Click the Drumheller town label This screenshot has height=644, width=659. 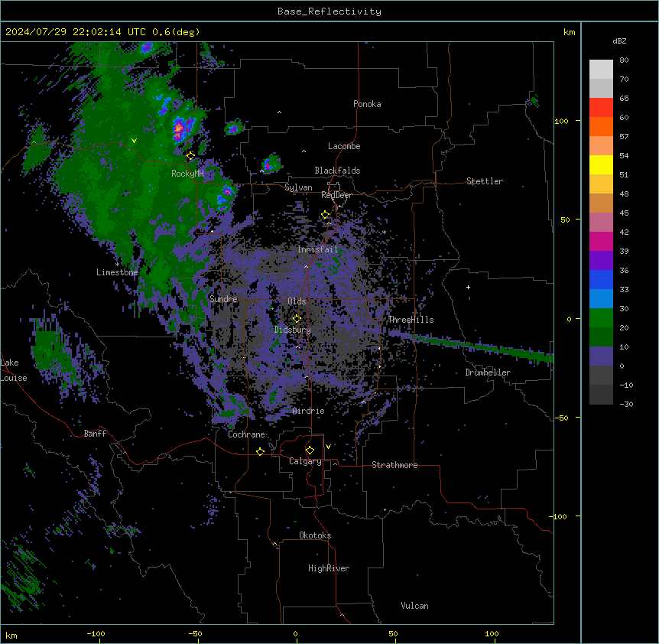tap(488, 372)
